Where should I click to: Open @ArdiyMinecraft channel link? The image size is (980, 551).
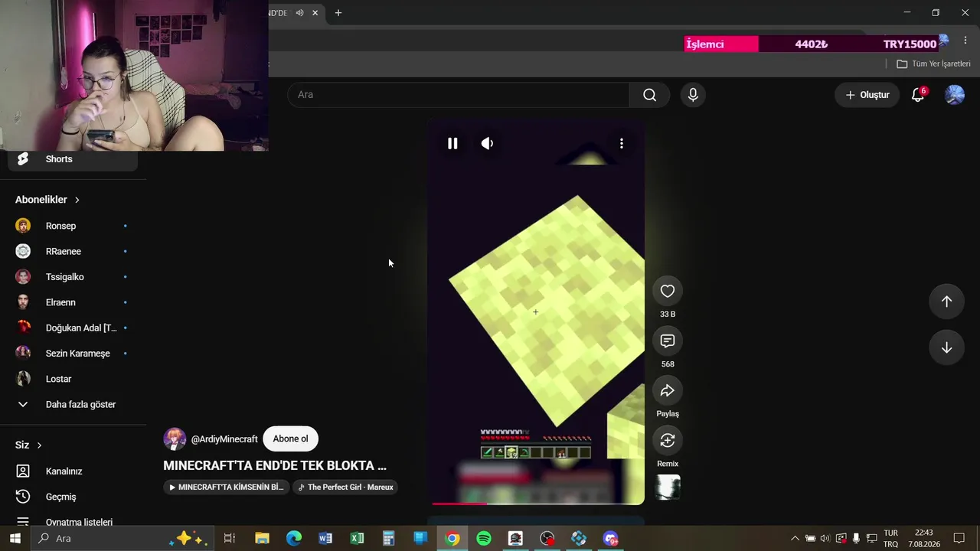pyautogui.click(x=224, y=439)
